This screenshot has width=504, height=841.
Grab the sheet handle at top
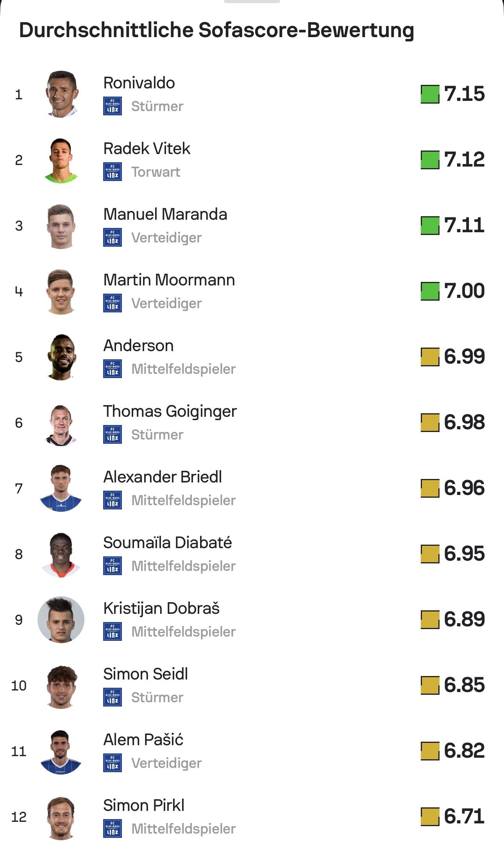252,1
